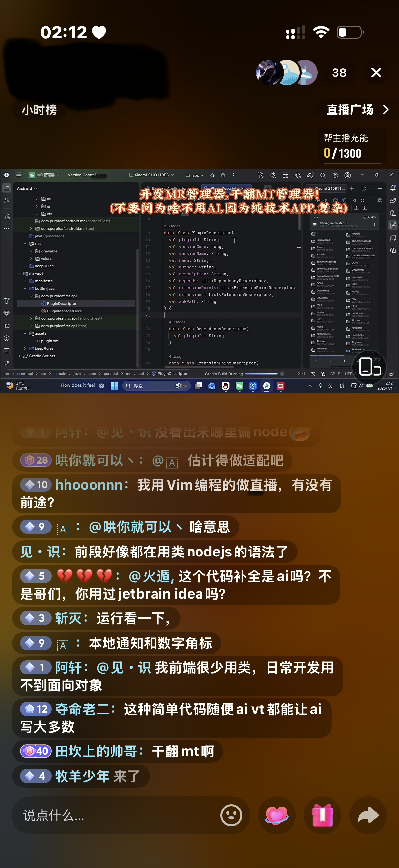The width and height of the screenshot is (399, 868).
Task: Expand the manifests folder
Action: point(25,281)
